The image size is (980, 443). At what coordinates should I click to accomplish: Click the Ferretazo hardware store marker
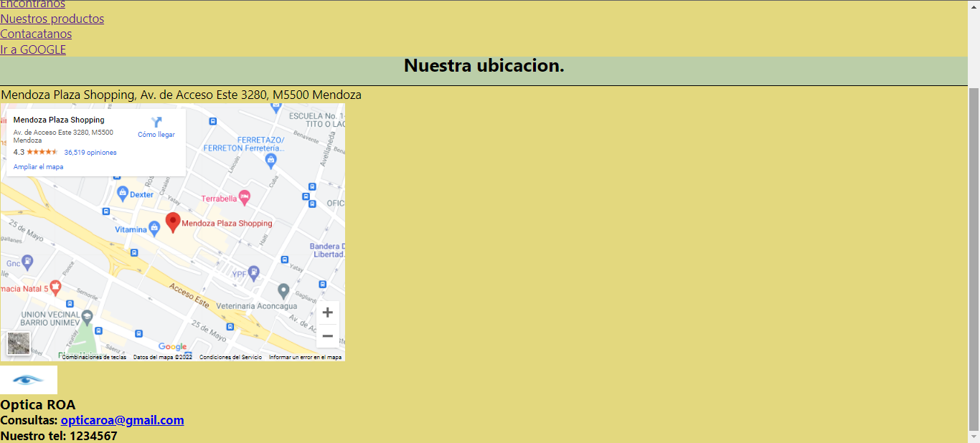click(x=270, y=159)
